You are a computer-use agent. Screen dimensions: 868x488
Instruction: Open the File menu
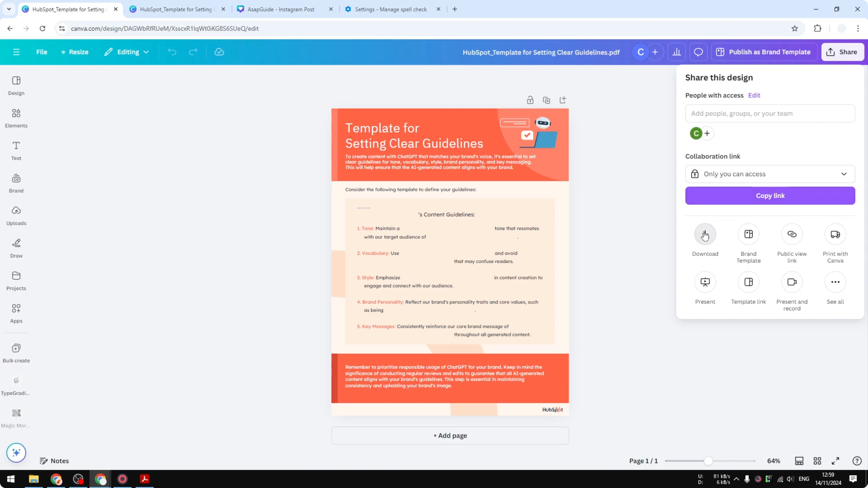(42, 52)
